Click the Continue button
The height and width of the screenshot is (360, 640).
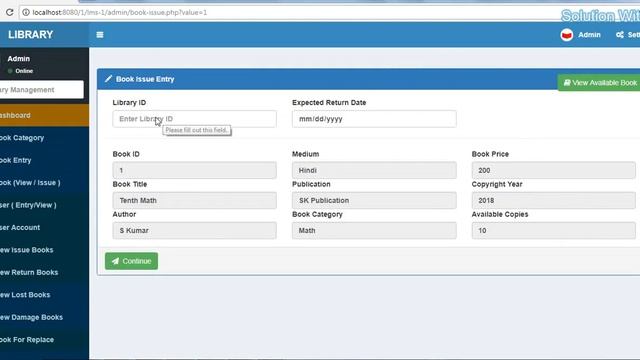(x=131, y=261)
